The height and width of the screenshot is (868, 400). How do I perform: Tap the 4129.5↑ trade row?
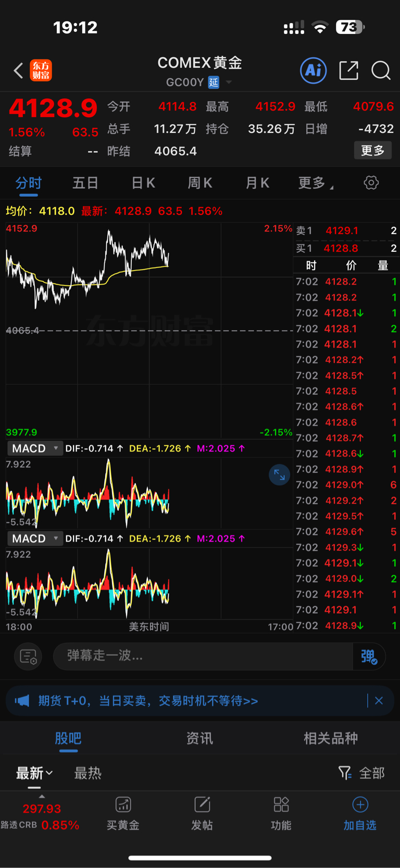pyautogui.click(x=346, y=516)
